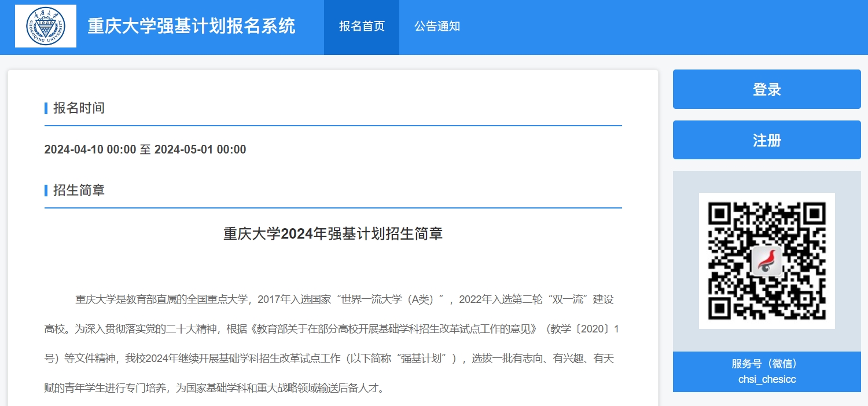Click the end date 2024-05-01 00:00

(x=200, y=149)
